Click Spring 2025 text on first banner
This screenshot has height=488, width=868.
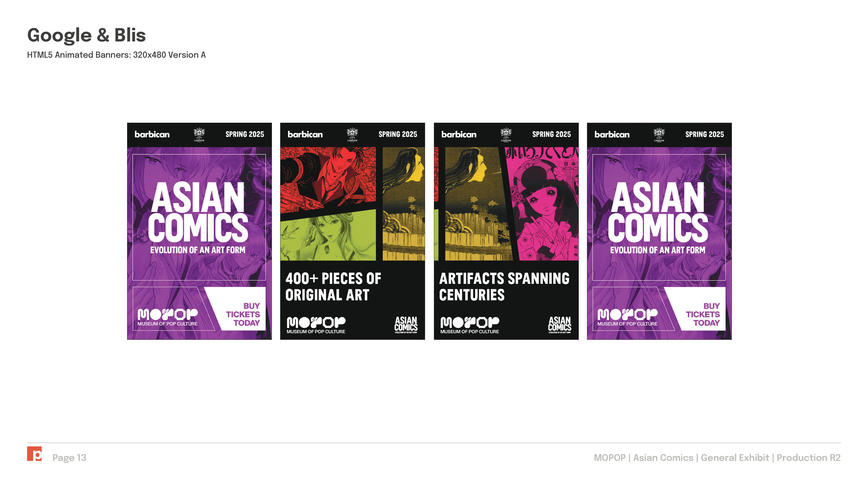(x=245, y=134)
